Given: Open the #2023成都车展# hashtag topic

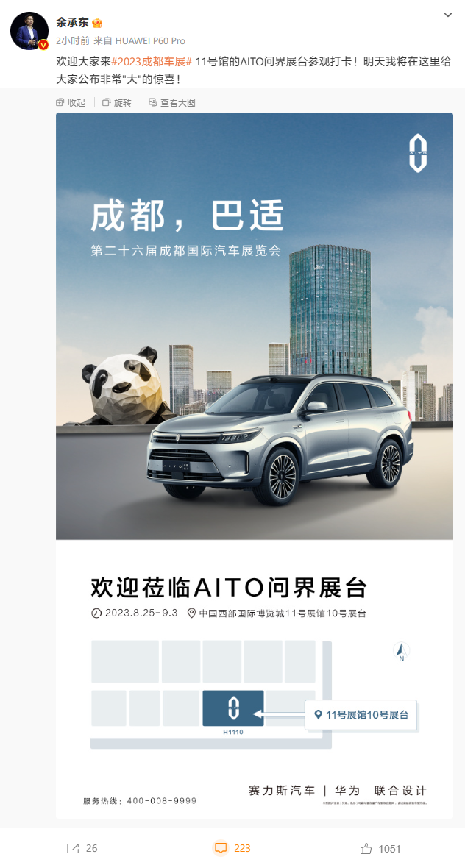Looking at the screenshot, I should (x=152, y=62).
